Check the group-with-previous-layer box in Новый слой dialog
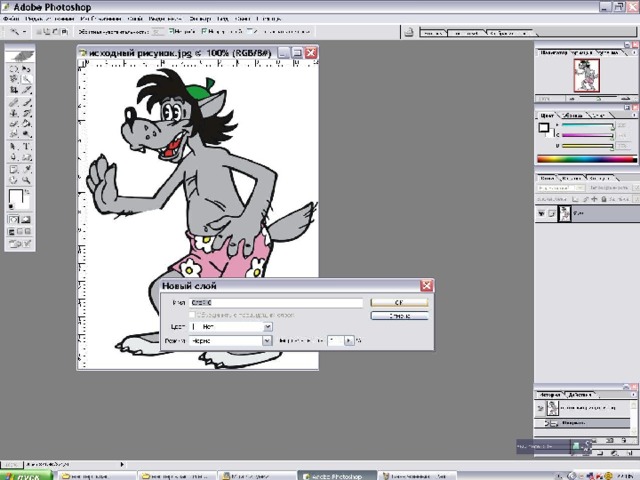Image resolution: width=640 pixels, height=480 pixels. (x=191, y=315)
